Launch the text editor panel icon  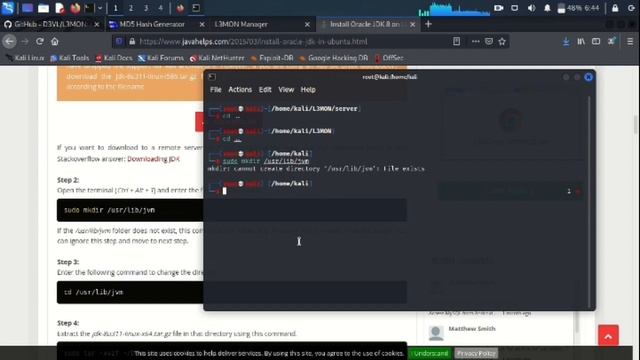[60, 8]
